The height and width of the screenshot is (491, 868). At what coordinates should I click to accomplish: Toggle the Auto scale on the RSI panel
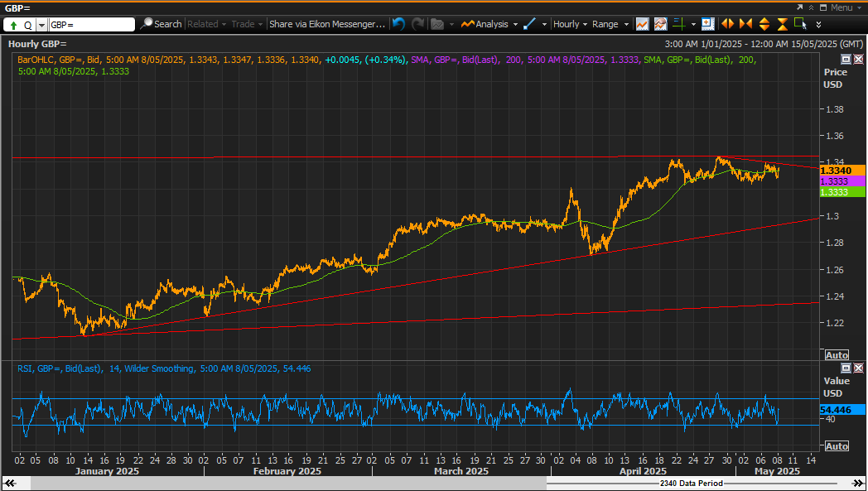(x=837, y=446)
